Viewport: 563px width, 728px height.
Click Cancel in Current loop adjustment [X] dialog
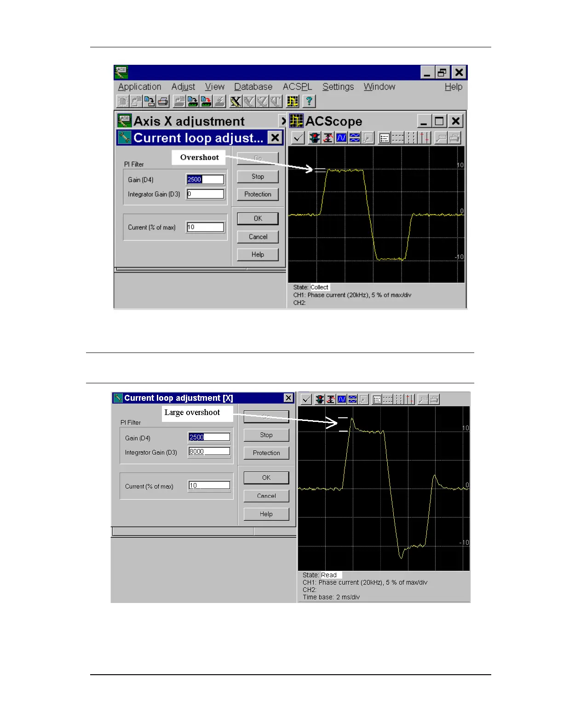[x=266, y=496]
